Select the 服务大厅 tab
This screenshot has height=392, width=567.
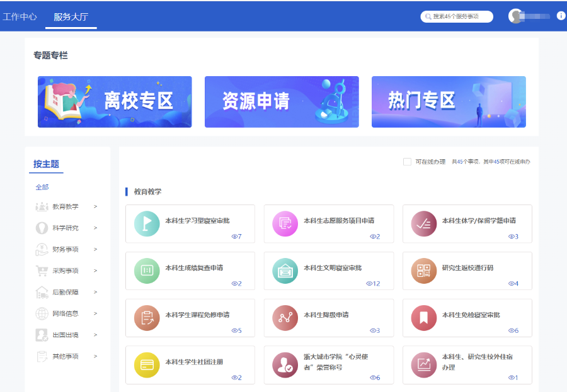pyautogui.click(x=71, y=16)
